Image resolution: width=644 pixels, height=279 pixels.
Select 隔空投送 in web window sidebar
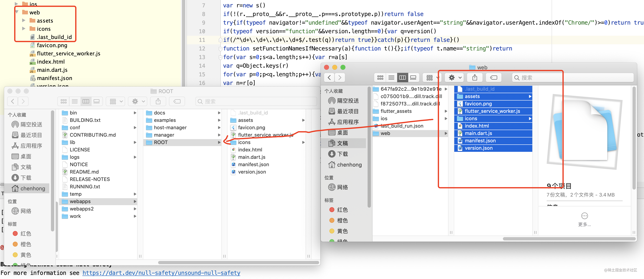[344, 101]
